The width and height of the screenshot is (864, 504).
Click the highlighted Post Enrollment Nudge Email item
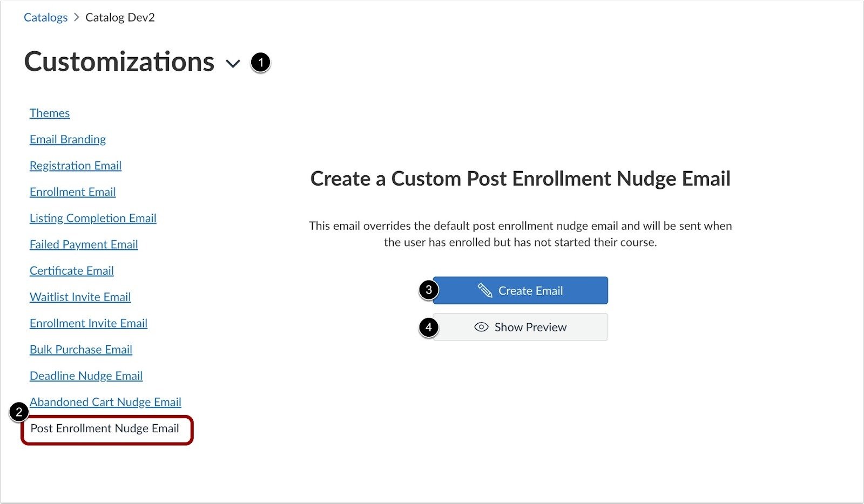[x=104, y=428]
